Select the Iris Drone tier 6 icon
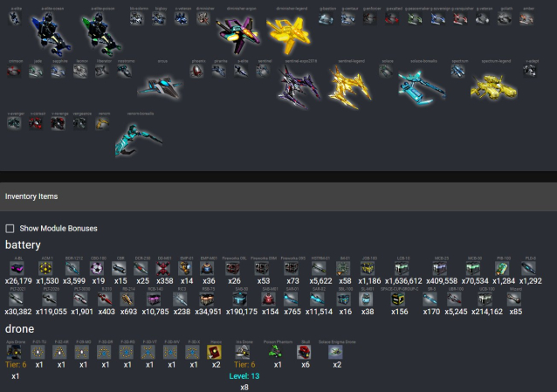The image size is (557, 392). 242,352
